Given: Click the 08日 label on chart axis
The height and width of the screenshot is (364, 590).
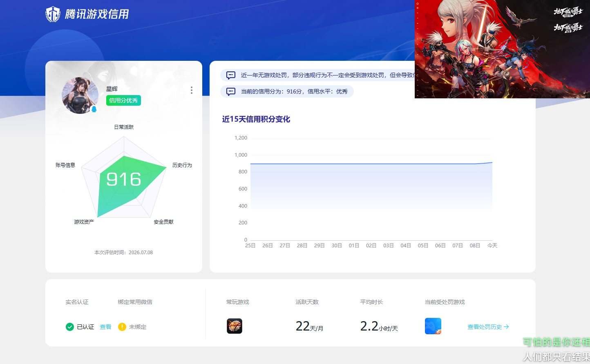Looking at the screenshot, I should 475,245.
